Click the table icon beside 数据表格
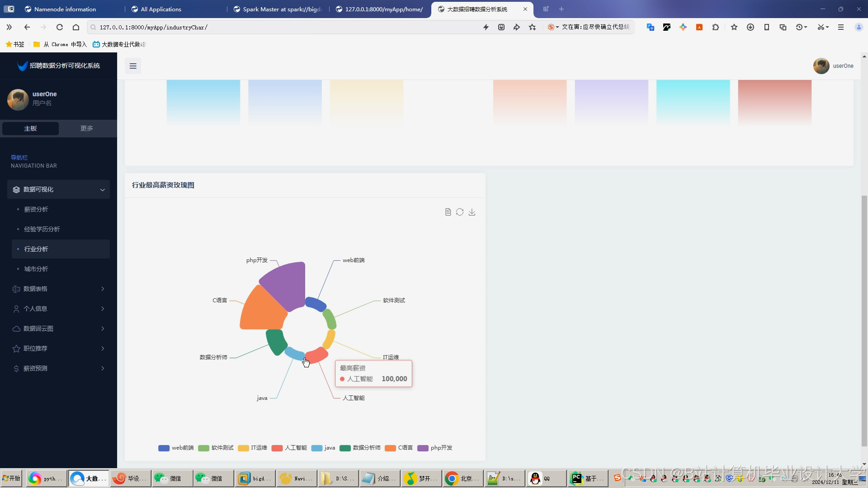Screen dimensions: 868x488 point(16,289)
